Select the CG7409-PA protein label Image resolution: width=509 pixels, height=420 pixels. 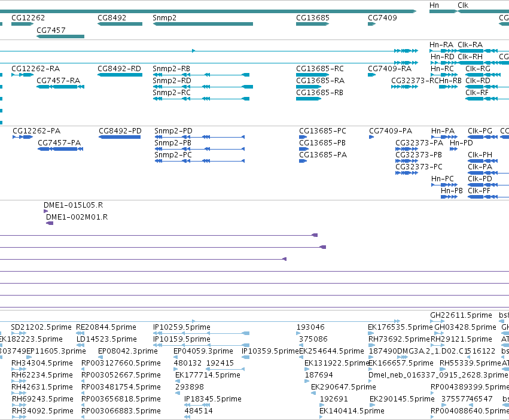(x=391, y=131)
